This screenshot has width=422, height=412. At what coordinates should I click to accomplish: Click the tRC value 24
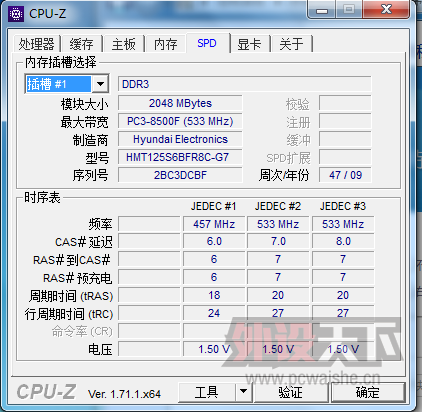(214, 313)
